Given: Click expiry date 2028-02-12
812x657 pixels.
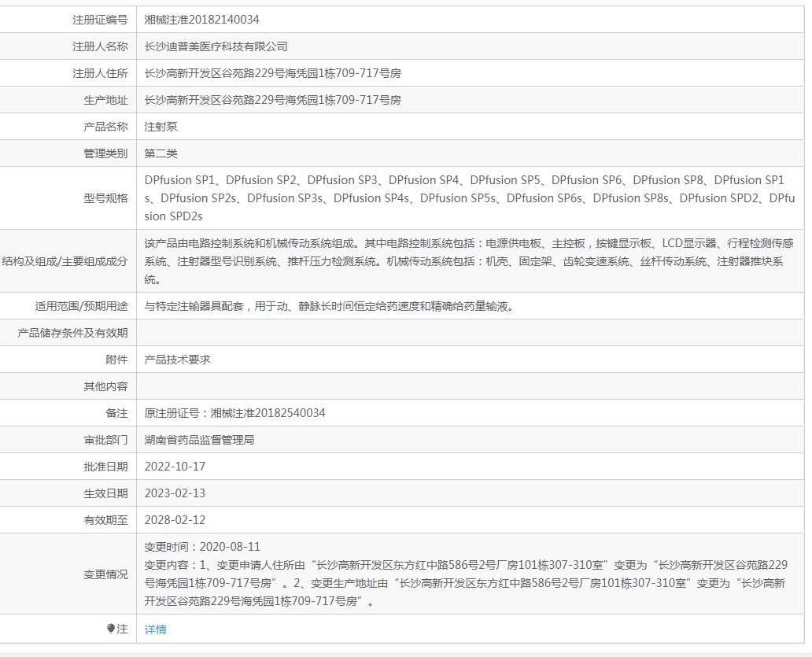Looking at the screenshot, I should 175,520.
